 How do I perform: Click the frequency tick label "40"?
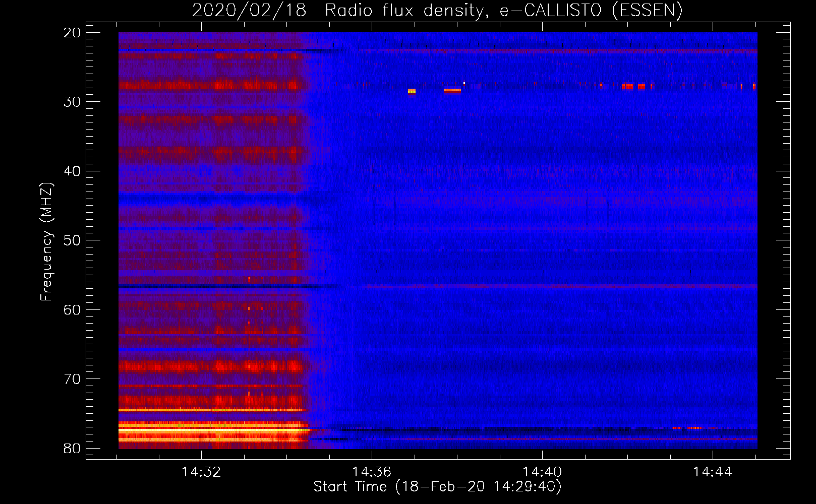[x=73, y=171]
